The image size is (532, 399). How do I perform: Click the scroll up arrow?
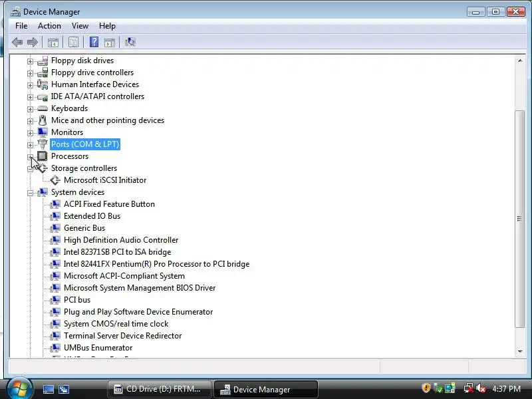[x=520, y=61]
